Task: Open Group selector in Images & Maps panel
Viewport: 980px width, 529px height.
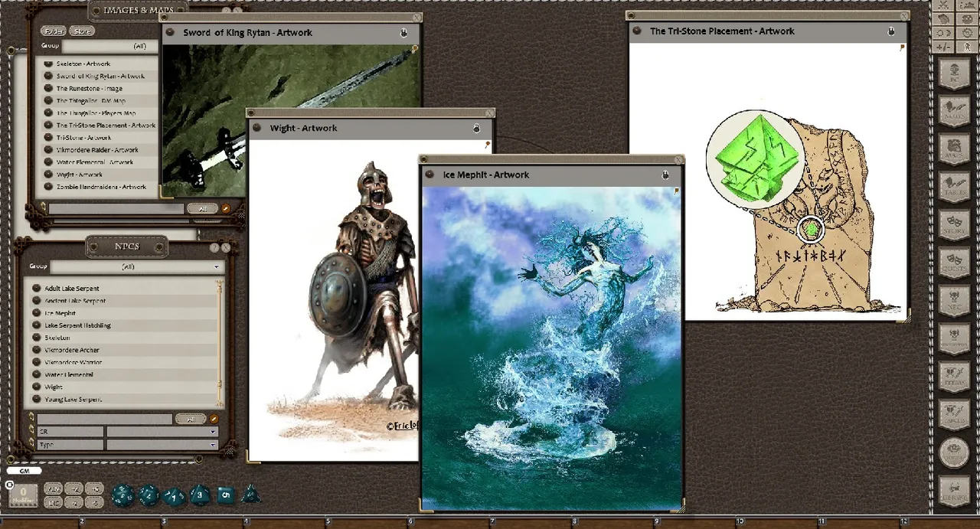Action: pos(110,46)
